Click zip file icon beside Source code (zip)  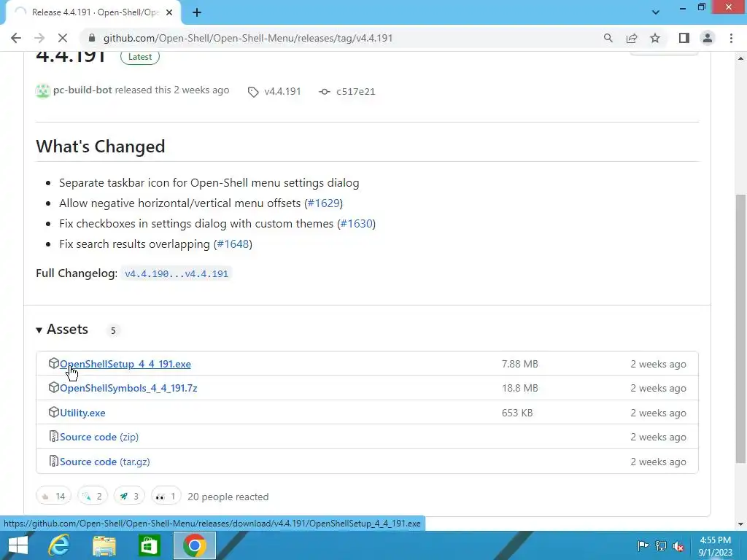pos(54,437)
